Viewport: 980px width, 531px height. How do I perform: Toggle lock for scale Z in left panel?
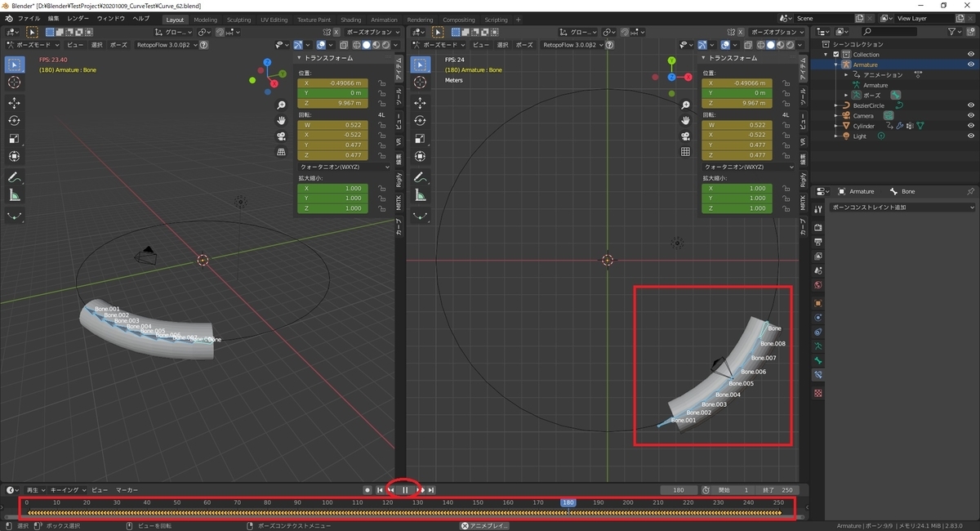pyautogui.click(x=382, y=208)
